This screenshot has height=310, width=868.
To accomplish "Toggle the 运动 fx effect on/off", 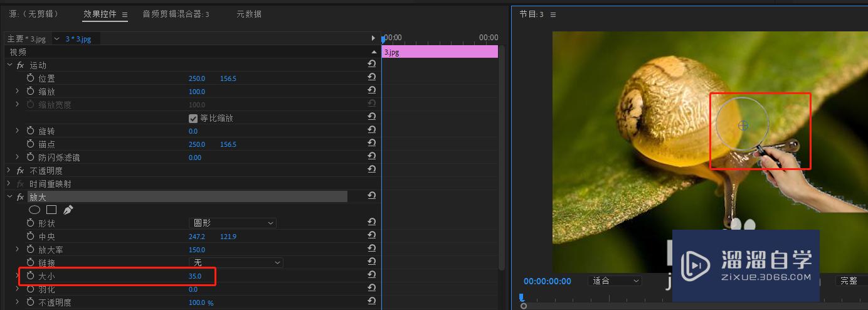I will click(x=21, y=65).
